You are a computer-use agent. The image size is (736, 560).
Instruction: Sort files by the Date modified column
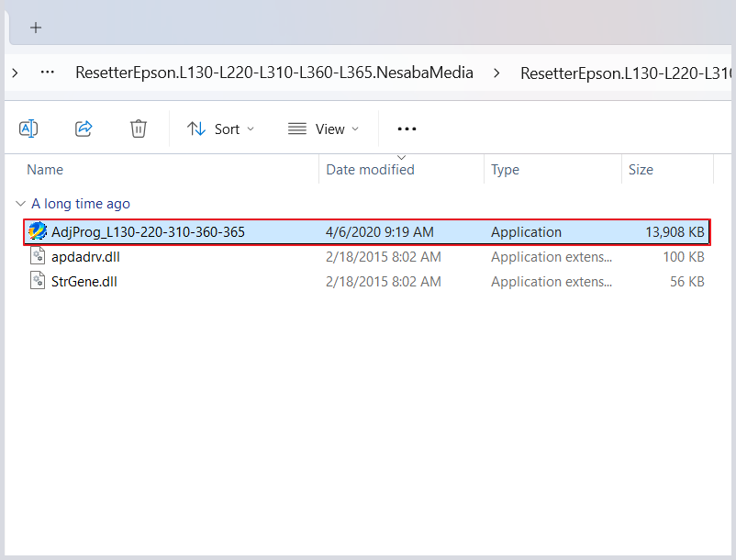tap(371, 170)
